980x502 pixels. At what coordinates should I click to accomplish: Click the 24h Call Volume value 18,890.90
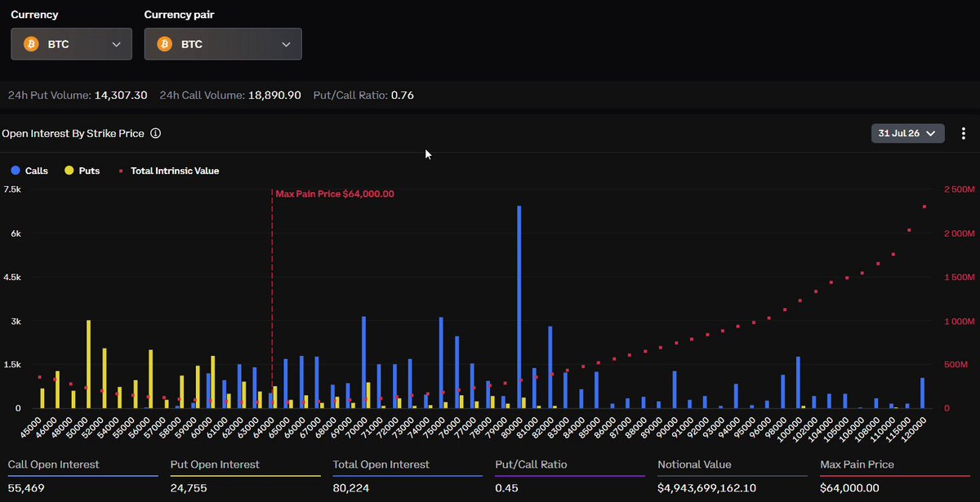pyautogui.click(x=274, y=96)
